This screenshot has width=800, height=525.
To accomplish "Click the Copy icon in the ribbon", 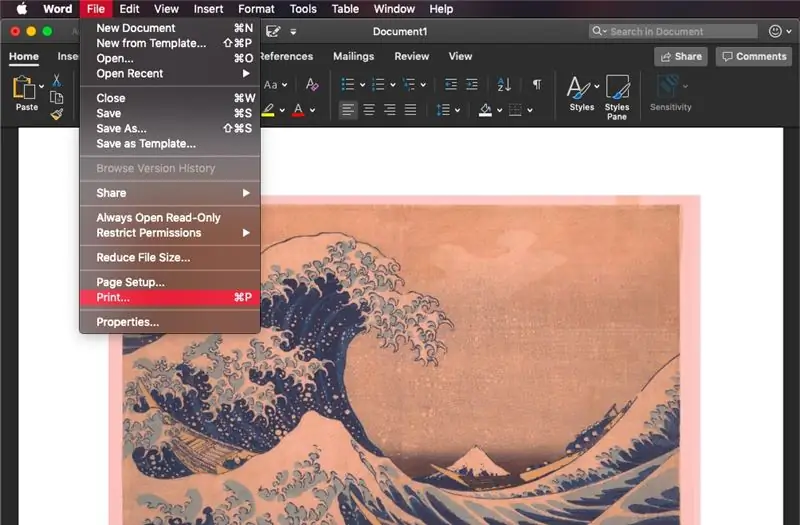I will click(57, 97).
